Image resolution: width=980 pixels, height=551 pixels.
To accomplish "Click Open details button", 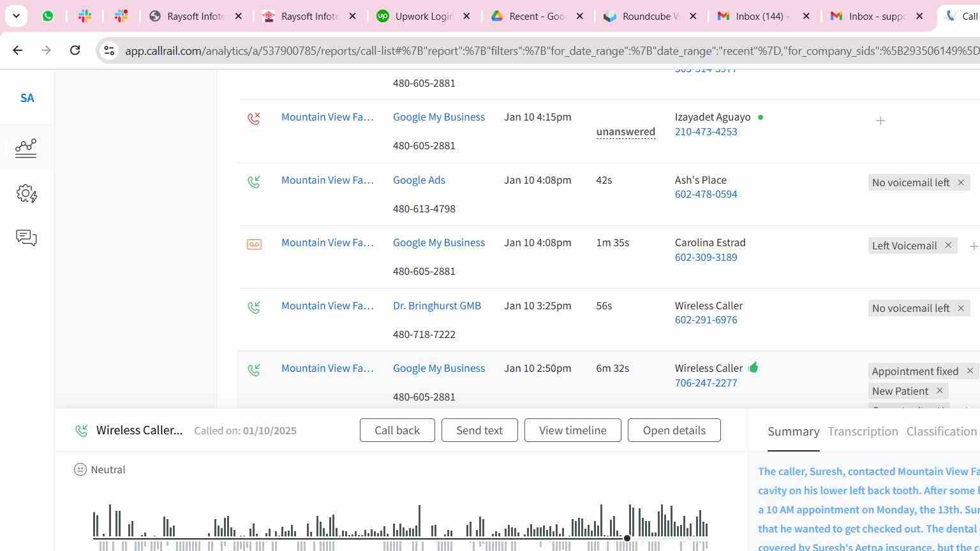I will click(674, 430).
